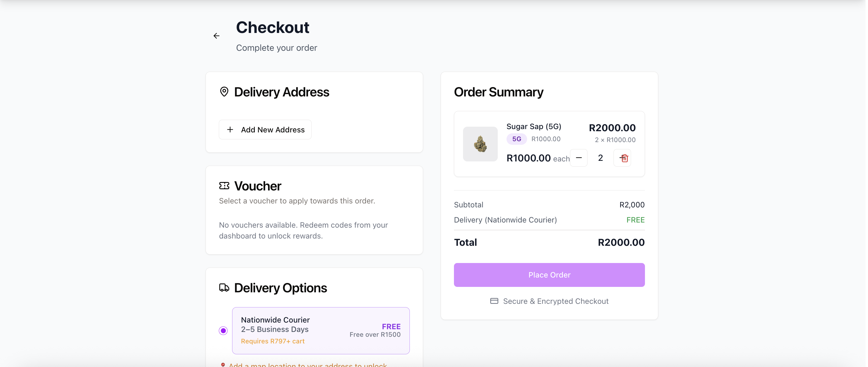This screenshot has height=367, width=868.
Task: Decrease Sugar Sap quantity with minus button
Action: (x=579, y=158)
